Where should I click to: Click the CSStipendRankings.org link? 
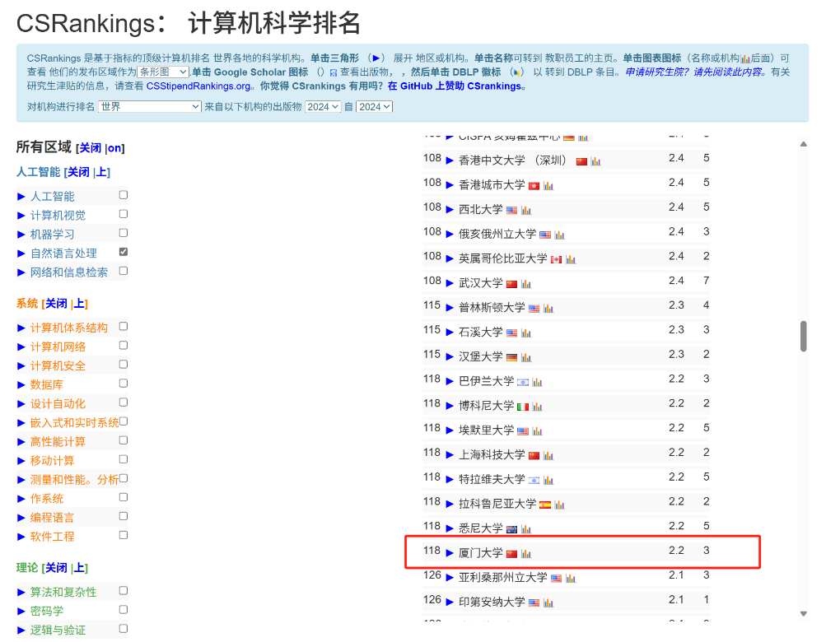[x=198, y=86]
